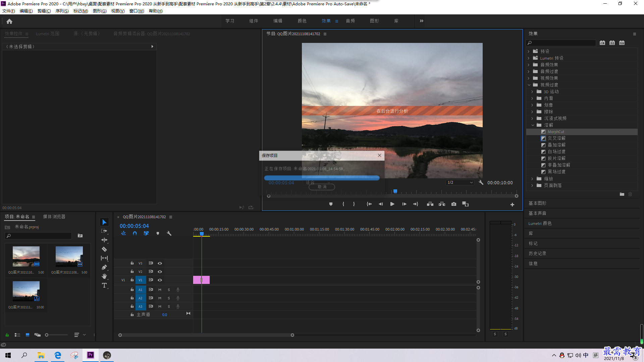Click the Play button in Program monitor
This screenshot has width=644, height=362.
point(392,204)
